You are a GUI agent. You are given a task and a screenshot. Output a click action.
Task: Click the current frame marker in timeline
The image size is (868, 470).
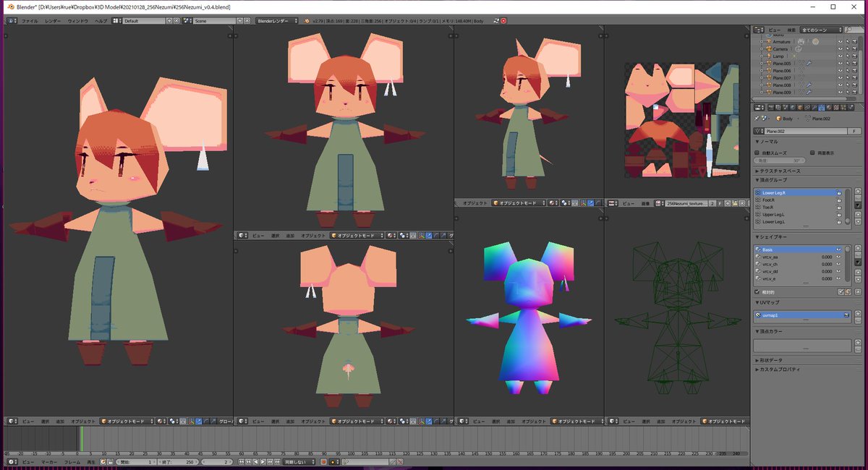[81, 440]
